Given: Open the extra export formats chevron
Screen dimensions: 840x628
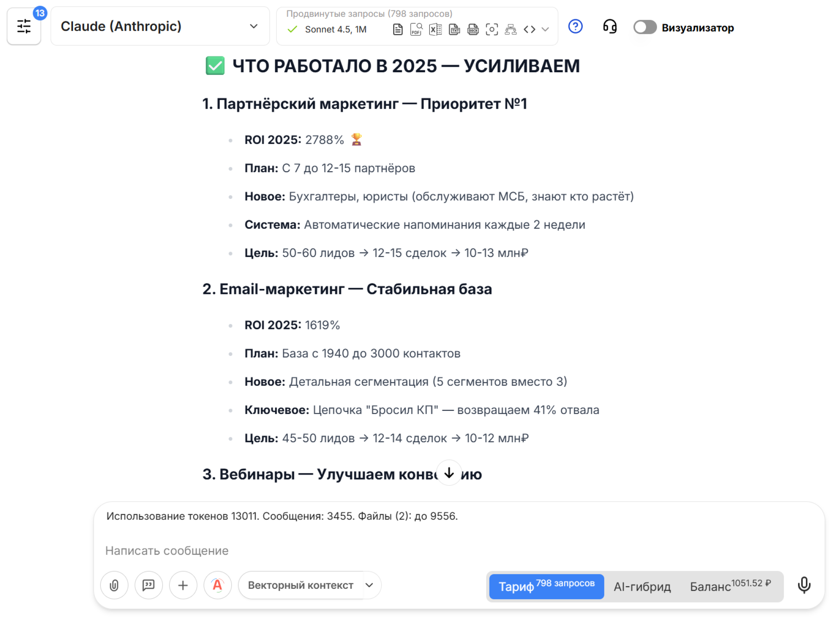Looking at the screenshot, I should 545,29.
